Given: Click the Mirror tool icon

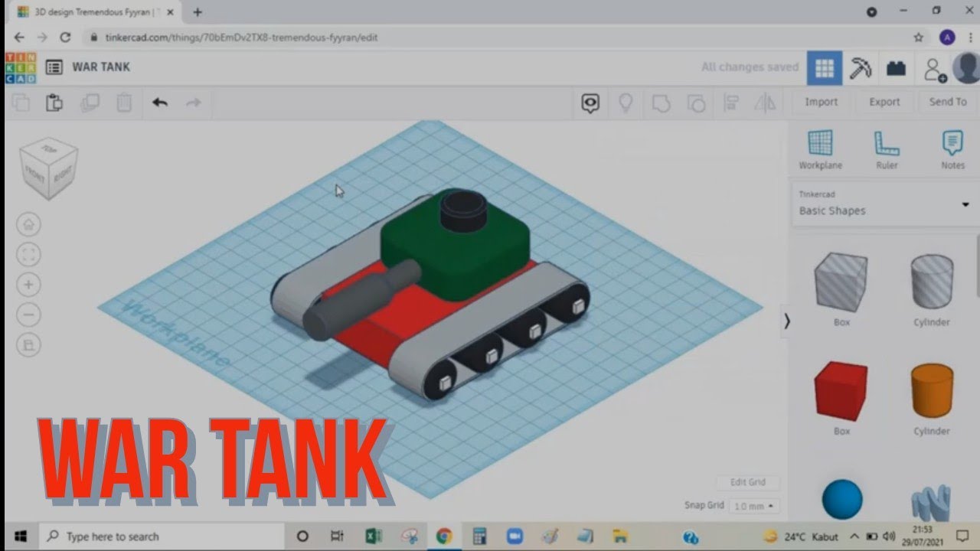Looking at the screenshot, I should tap(766, 103).
